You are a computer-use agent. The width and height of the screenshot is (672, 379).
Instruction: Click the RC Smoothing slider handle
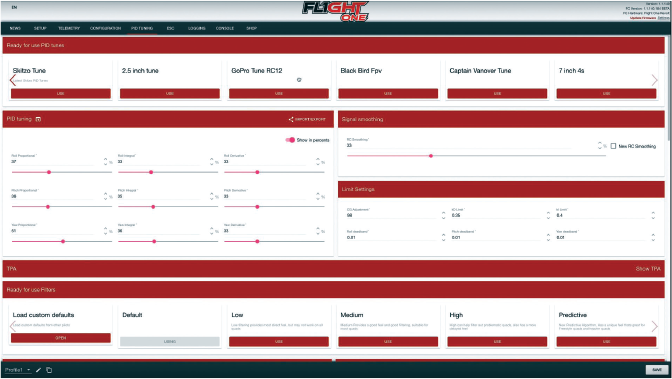point(431,156)
